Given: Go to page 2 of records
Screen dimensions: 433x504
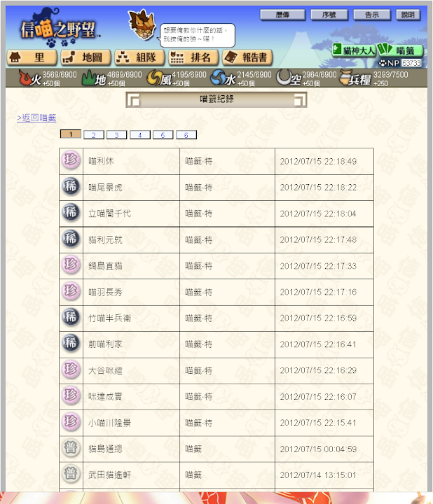Looking at the screenshot, I should tap(94, 135).
